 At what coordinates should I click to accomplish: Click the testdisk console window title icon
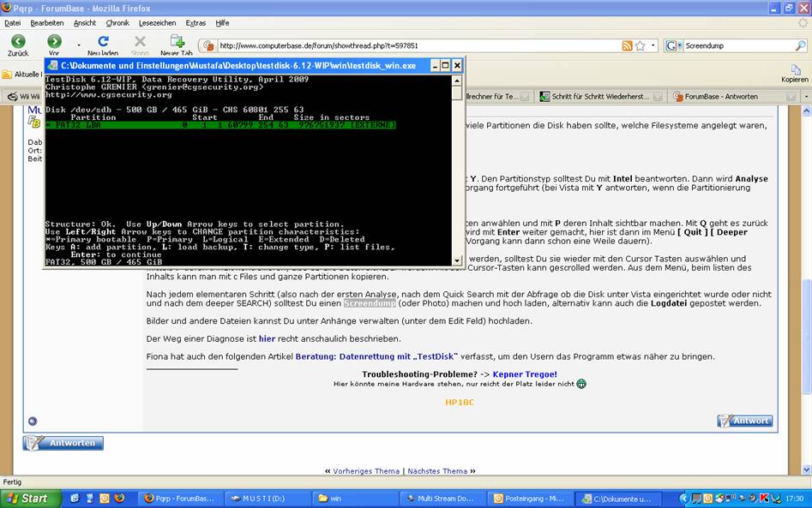(52, 66)
